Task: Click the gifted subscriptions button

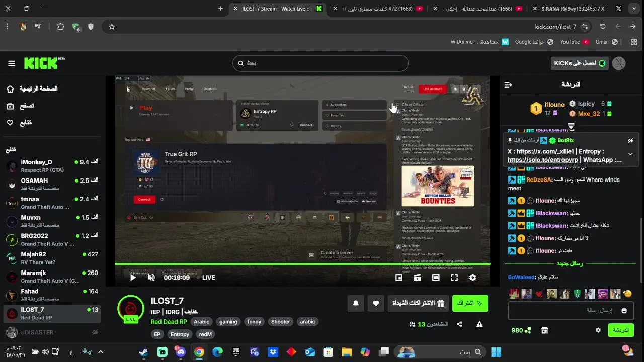Action: (418, 303)
